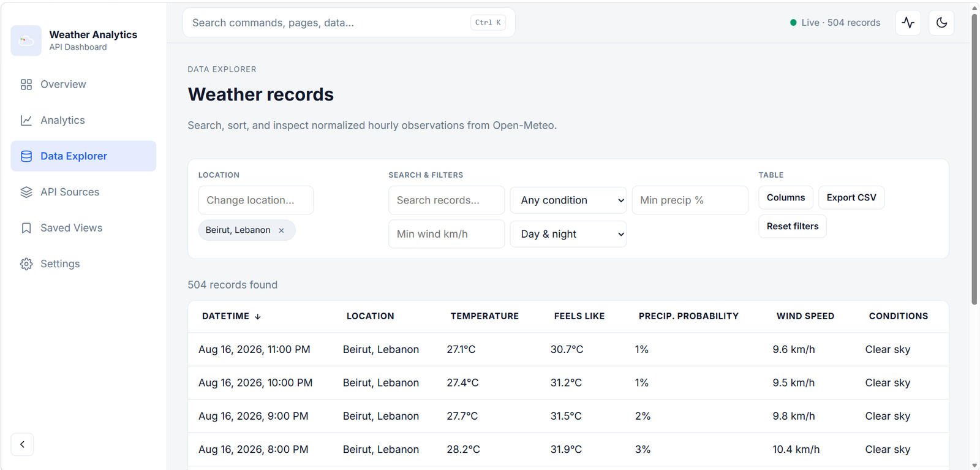
Task: Select row Aug 16, 2026, 9:00 PM
Action: pos(568,416)
